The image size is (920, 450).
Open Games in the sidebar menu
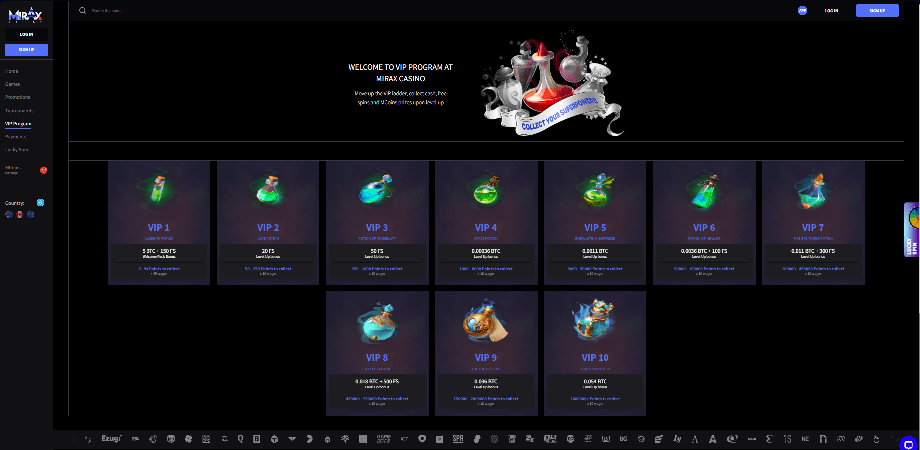pos(12,84)
